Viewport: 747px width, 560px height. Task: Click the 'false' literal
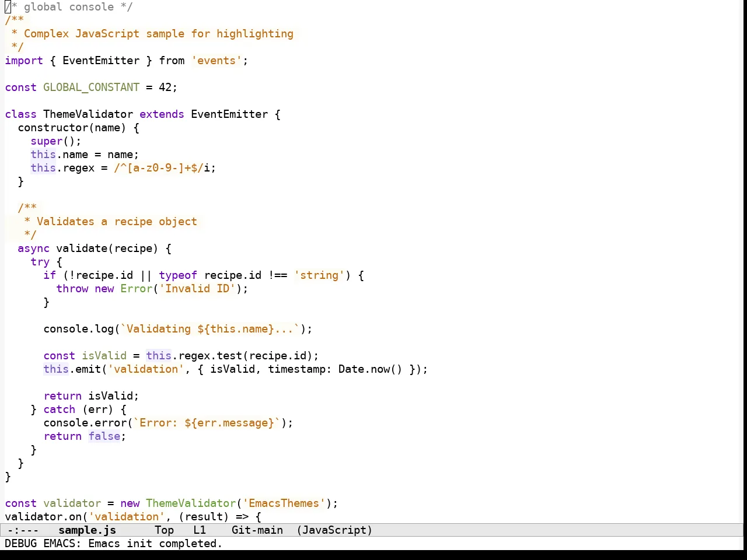(104, 436)
